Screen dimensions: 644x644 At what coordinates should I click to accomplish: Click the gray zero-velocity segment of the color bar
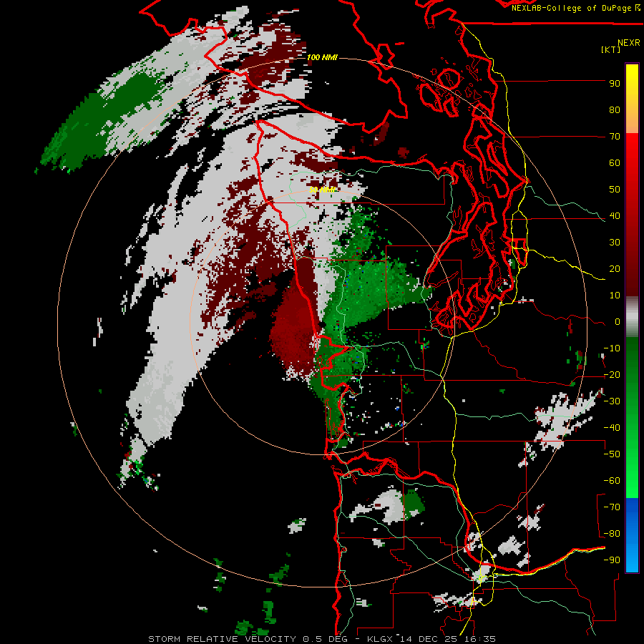(632, 317)
